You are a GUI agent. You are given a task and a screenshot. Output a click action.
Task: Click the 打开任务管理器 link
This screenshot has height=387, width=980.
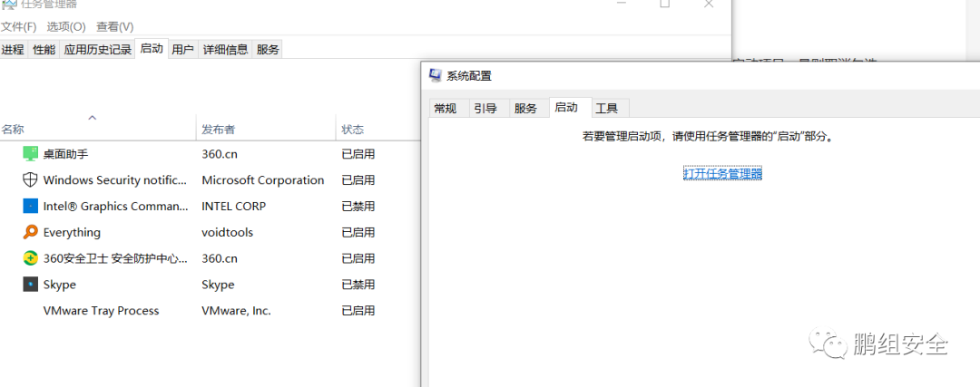click(722, 173)
